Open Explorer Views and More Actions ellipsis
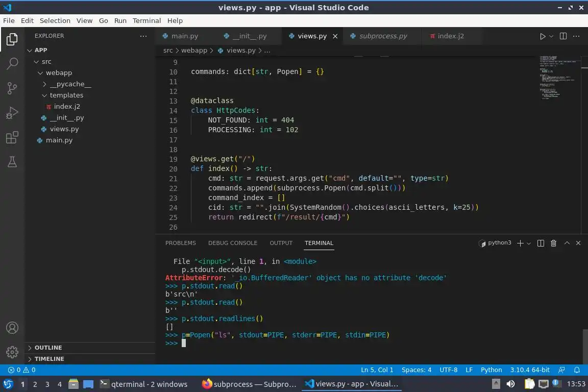Screen dimensions: 588x392 coord(143,36)
